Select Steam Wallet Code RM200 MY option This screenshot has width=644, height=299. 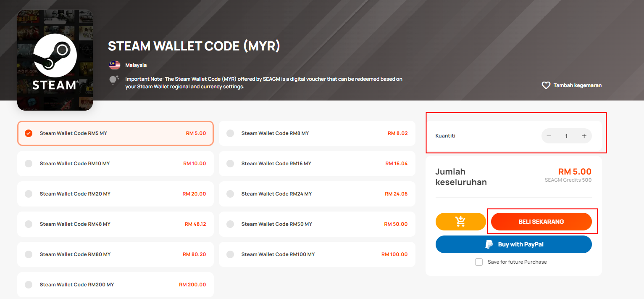(116, 285)
